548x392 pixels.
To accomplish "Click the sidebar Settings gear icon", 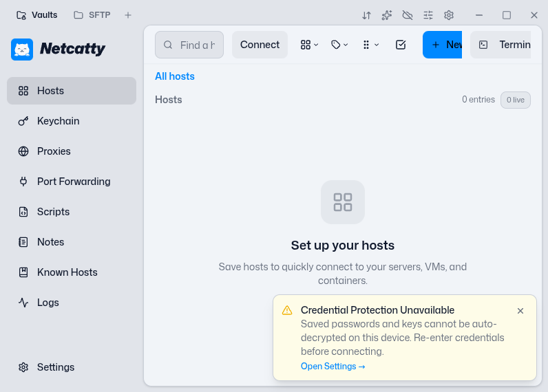I will point(23,367).
